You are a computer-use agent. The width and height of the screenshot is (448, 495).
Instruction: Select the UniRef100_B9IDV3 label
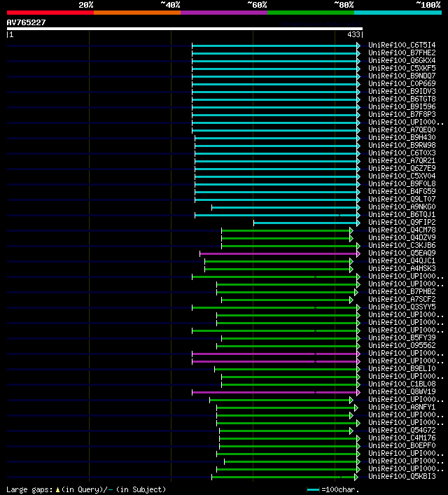tap(402, 91)
